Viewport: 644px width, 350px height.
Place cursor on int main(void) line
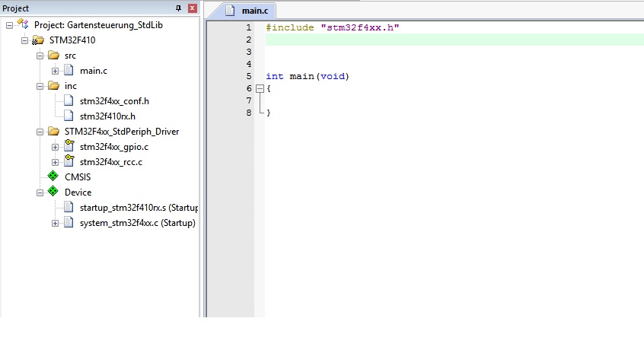pos(308,76)
